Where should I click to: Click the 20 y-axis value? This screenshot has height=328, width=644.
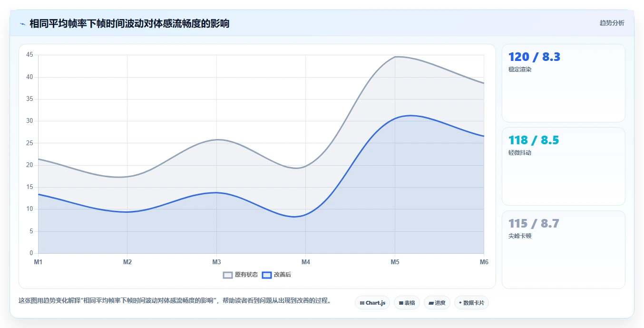(29, 165)
